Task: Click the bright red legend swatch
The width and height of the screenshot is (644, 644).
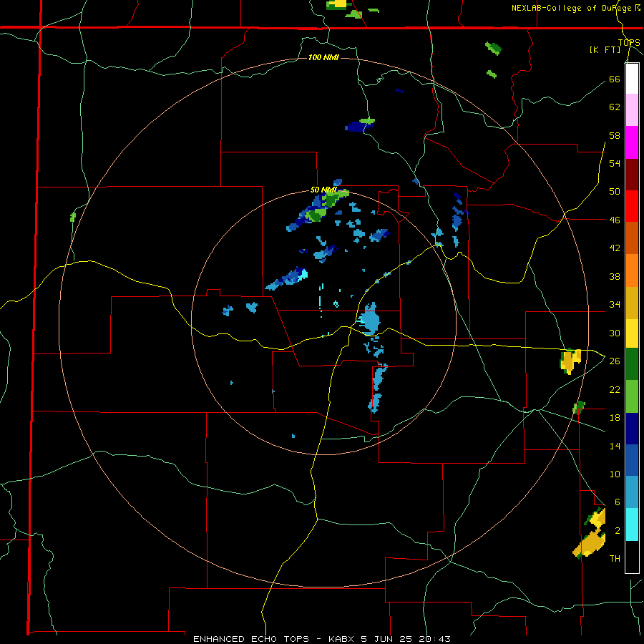Action: pyautogui.click(x=632, y=206)
